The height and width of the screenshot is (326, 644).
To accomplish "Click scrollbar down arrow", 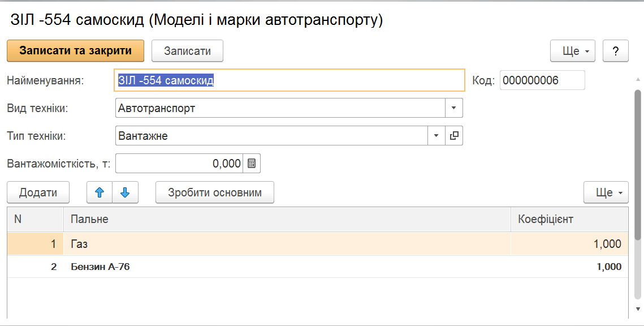I will coord(638,308).
